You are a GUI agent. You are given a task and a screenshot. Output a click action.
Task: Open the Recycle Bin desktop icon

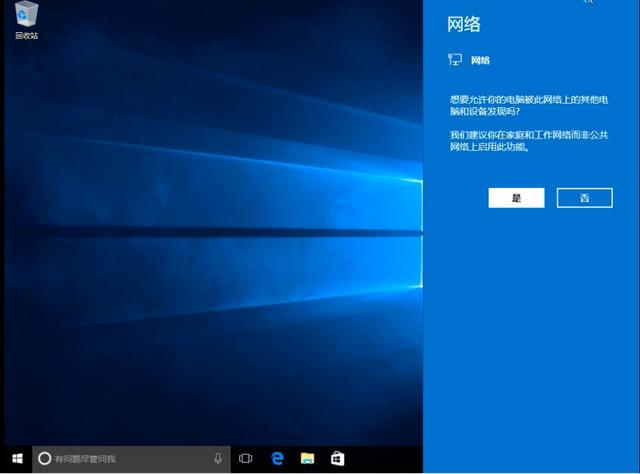point(27,20)
